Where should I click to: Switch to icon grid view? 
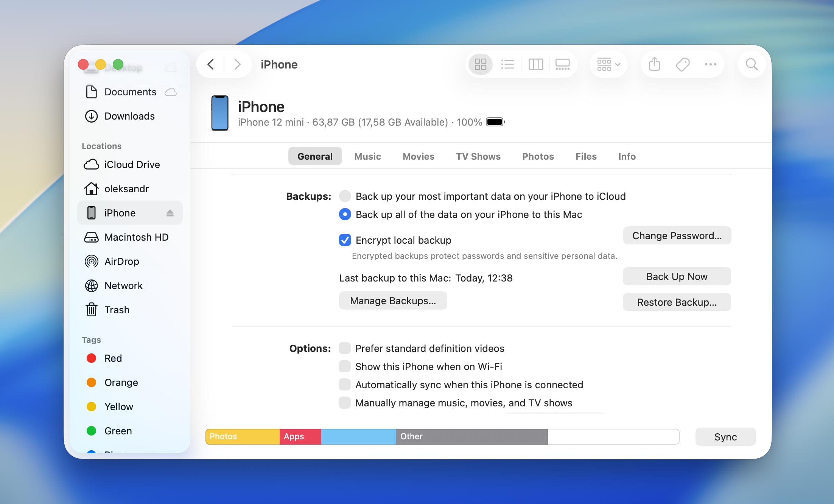pos(480,64)
